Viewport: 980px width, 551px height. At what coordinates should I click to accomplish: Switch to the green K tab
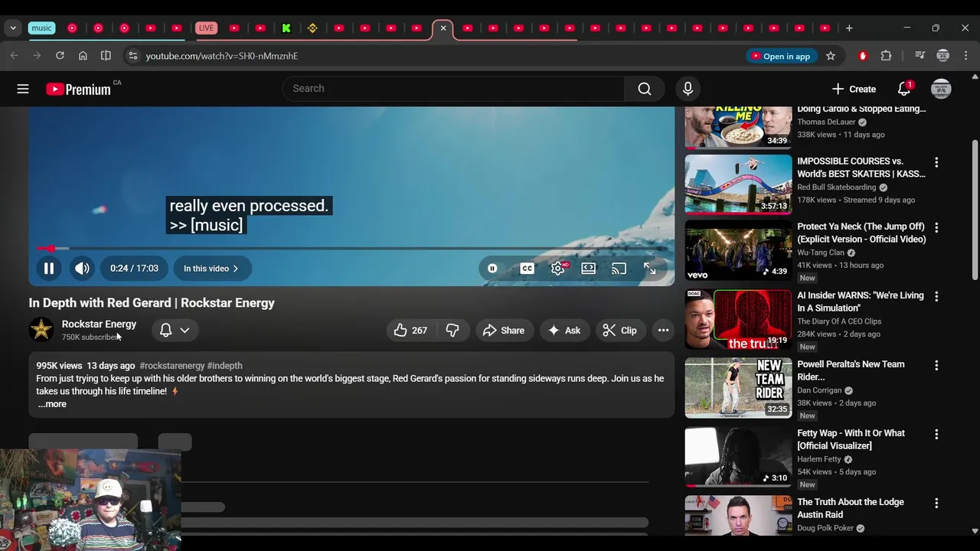coord(286,28)
